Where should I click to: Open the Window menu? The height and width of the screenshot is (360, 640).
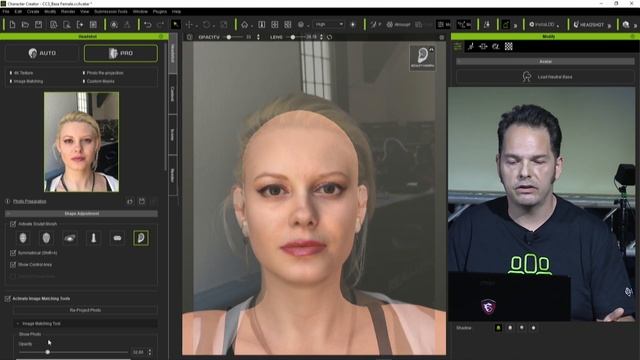pos(140,12)
